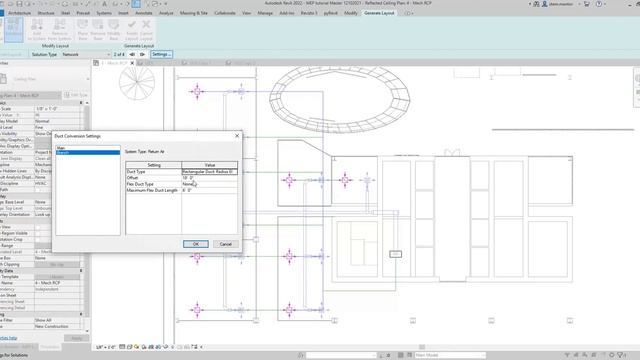The width and height of the screenshot is (640, 360).
Task: Open the Collaborate ribbon tab
Action: click(225, 13)
